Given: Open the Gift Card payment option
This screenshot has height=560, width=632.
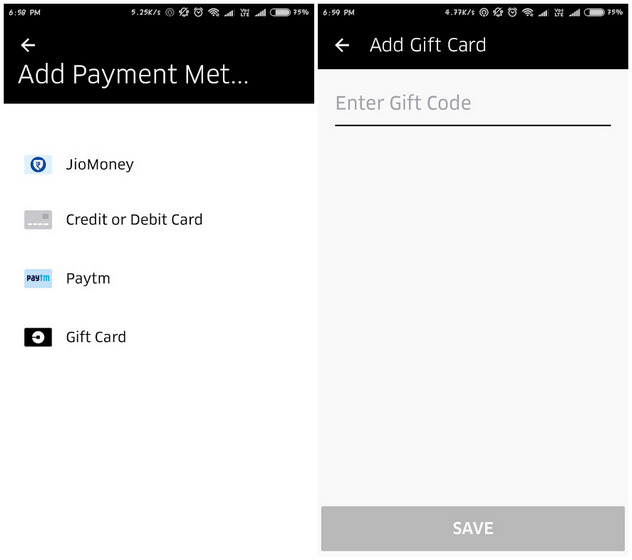Looking at the screenshot, I should click(x=96, y=337).
